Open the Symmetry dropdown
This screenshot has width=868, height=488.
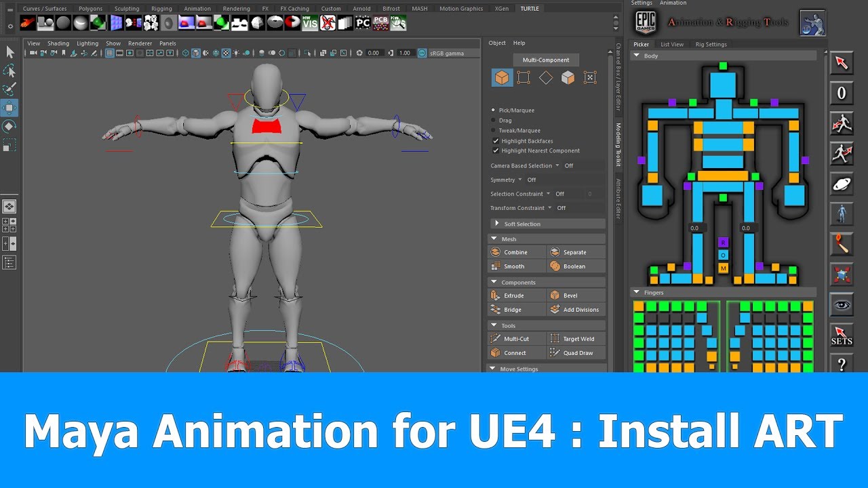[x=506, y=180]
